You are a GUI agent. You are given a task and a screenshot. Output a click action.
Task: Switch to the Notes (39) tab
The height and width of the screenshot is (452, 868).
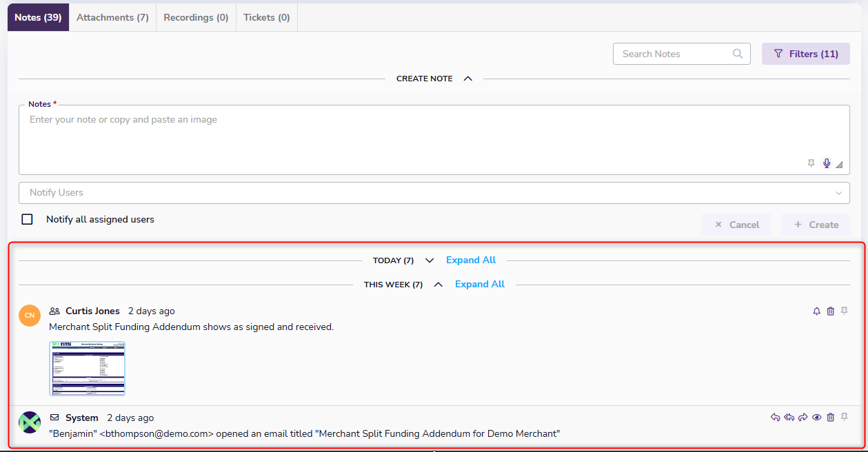pos(39,17)
